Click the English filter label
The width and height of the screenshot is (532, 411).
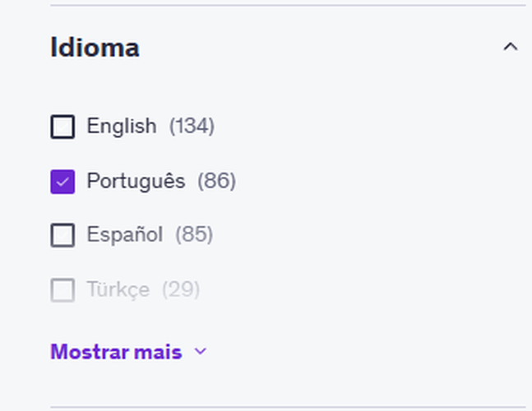coord(121,127)
